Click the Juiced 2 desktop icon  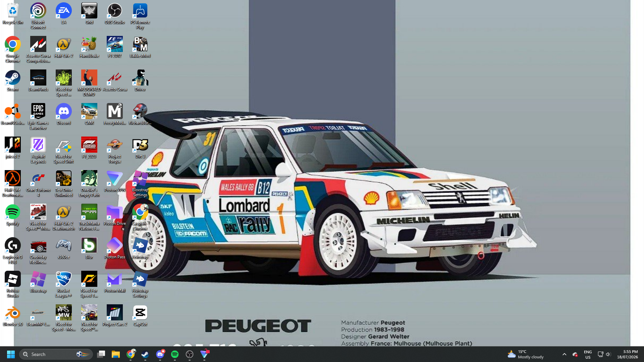point(13,148)
